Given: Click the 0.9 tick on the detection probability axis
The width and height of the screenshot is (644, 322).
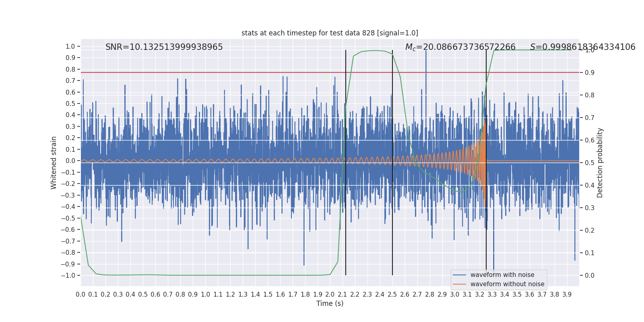Looking at the screenshot, I should pos(590,72).
